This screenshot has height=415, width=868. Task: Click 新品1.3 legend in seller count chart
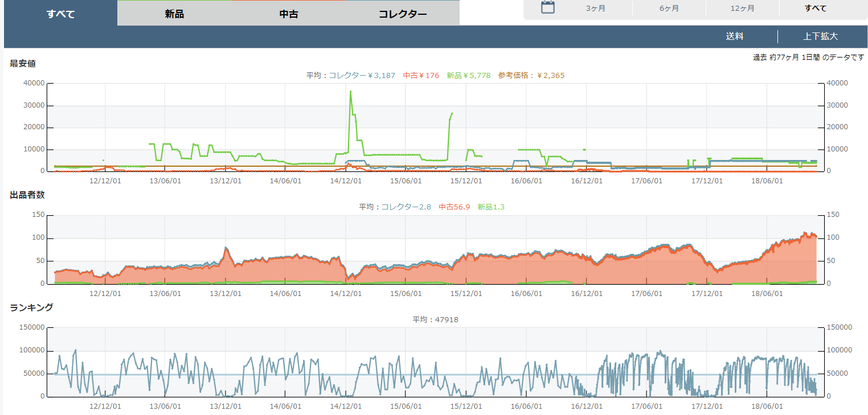click(491, 207)
